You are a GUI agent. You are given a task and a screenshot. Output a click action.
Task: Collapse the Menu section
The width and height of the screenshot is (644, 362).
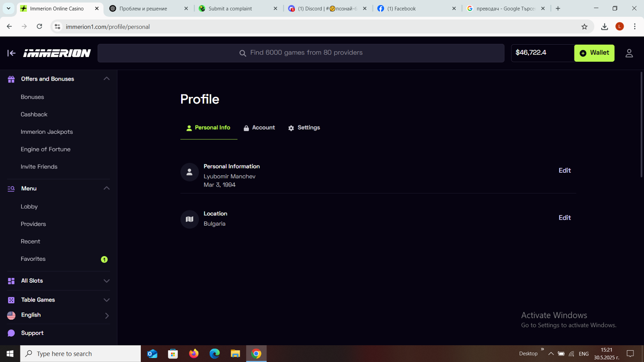coord(106,188)
